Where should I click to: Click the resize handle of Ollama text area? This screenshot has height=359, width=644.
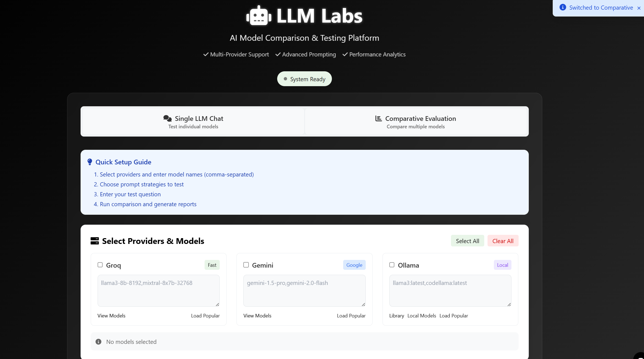tap(509, 304)
